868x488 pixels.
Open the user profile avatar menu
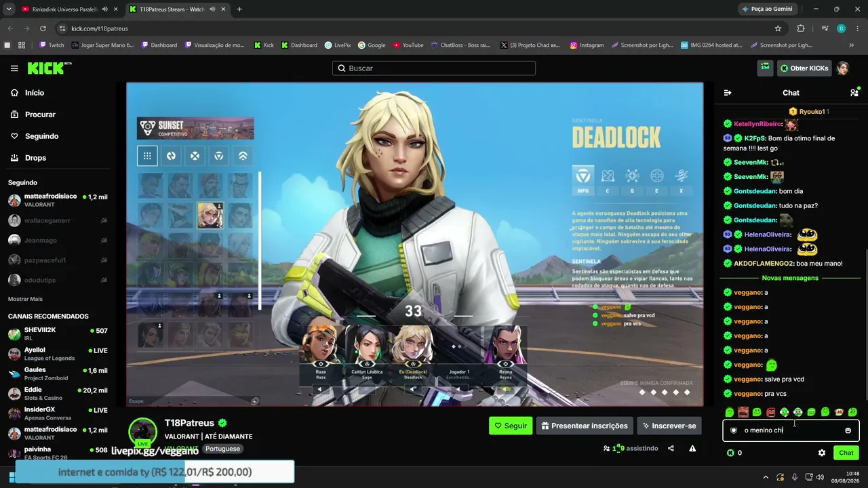click(x=843, y=68)
